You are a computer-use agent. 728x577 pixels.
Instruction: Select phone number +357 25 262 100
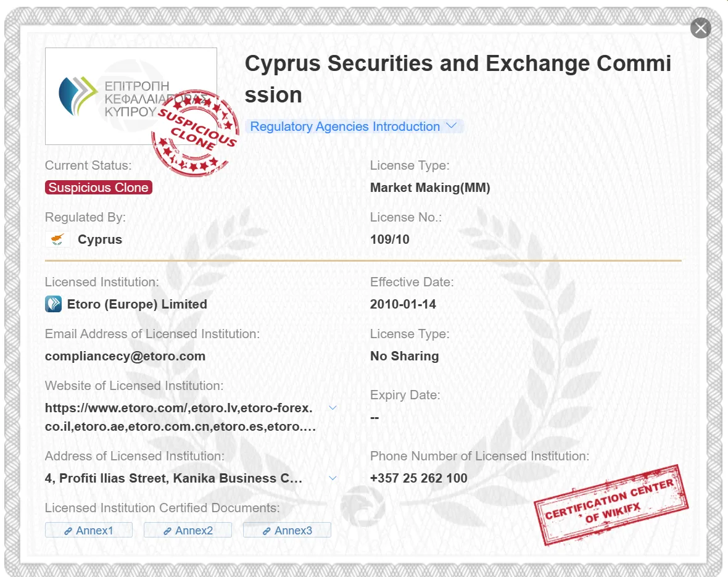419,478
